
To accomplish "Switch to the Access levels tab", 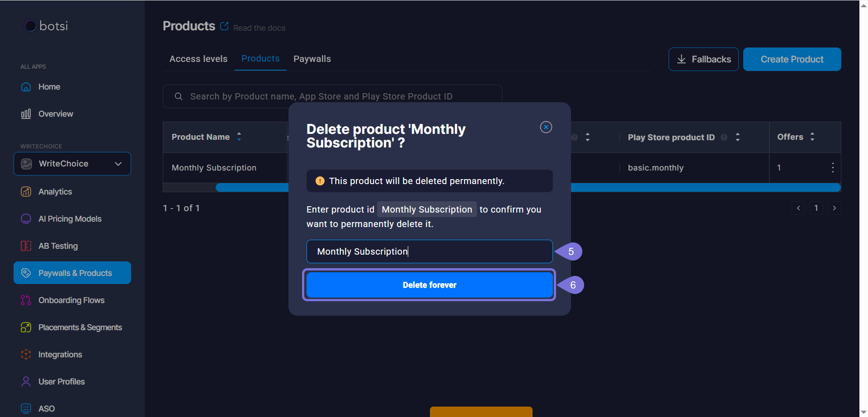I will pyautogui.click(x=198, y=59).
